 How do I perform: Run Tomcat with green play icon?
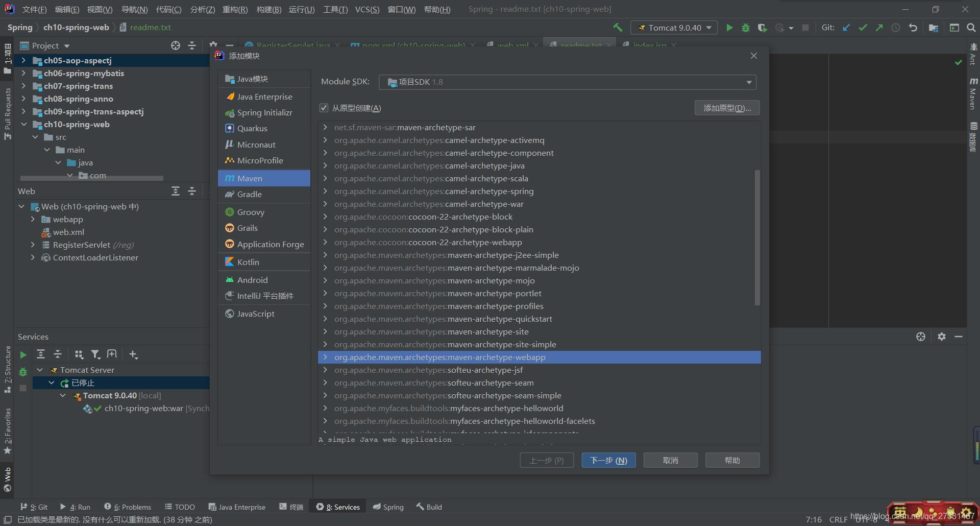point(729,28)
